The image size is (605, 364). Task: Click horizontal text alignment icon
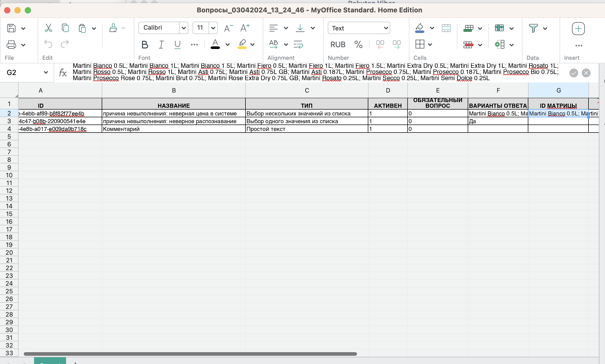tap(273, 28)
